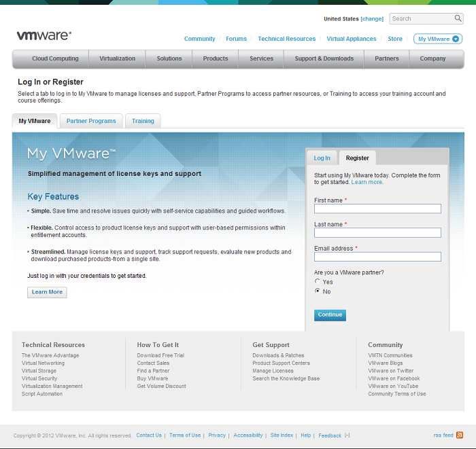Switch to the Log In tab
The image size is (476, 449).
322,158
